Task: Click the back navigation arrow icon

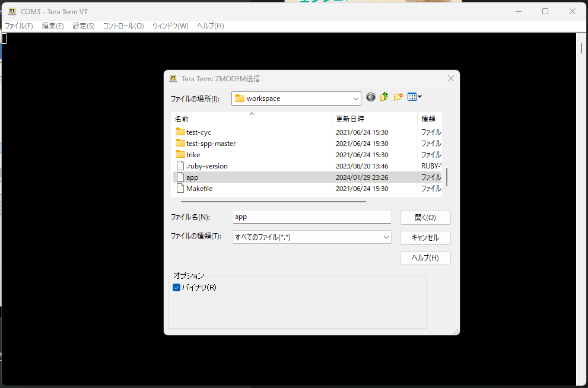Action: tap(370, 97)
